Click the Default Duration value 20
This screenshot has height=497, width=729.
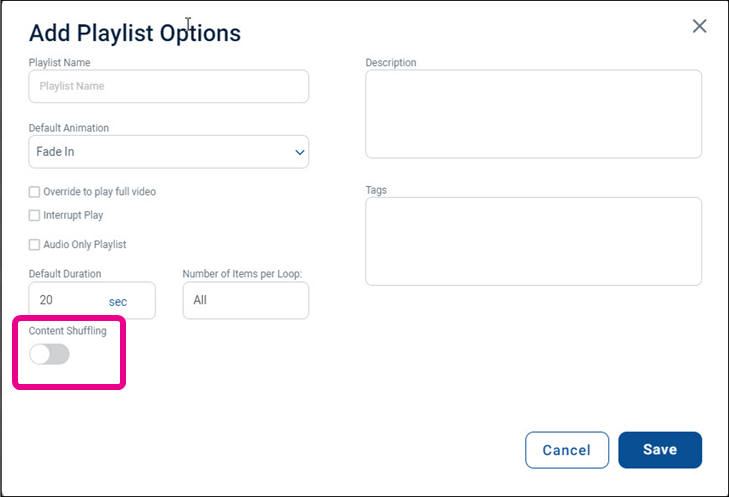(x=46, y=300)
